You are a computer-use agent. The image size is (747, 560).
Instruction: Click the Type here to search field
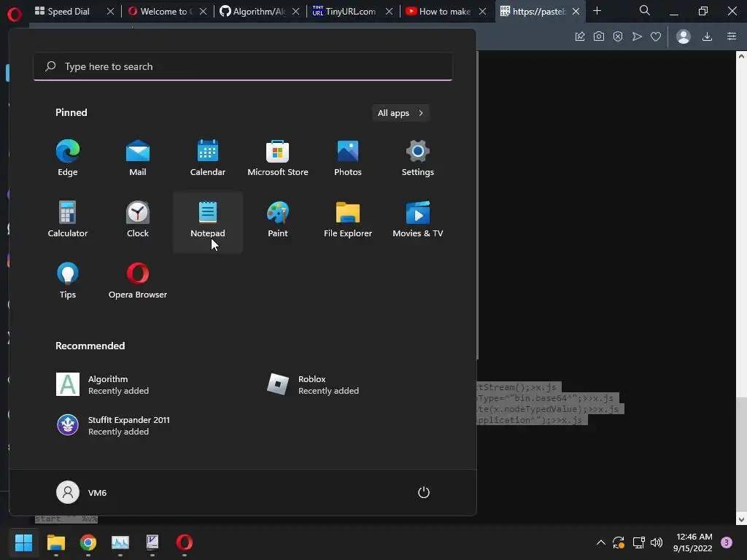pyautogui.click(x=243, y=66)
